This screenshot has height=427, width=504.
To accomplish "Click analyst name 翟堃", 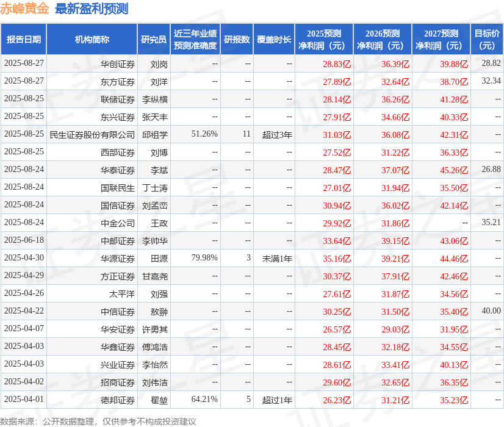I will click(x=159, y=400).
